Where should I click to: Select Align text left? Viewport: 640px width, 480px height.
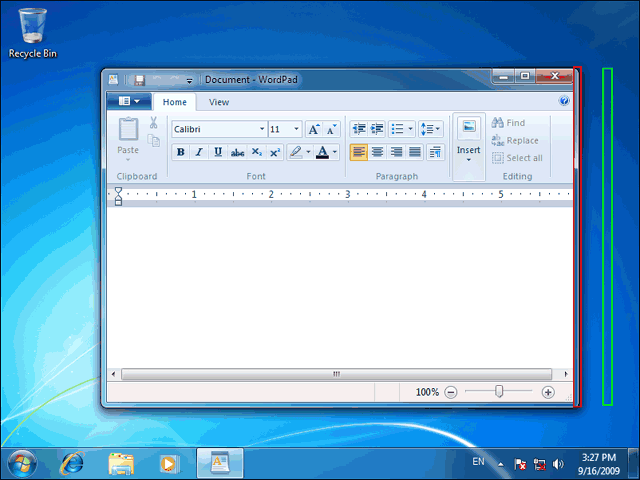pyautogui.click(x=359, y=152)
